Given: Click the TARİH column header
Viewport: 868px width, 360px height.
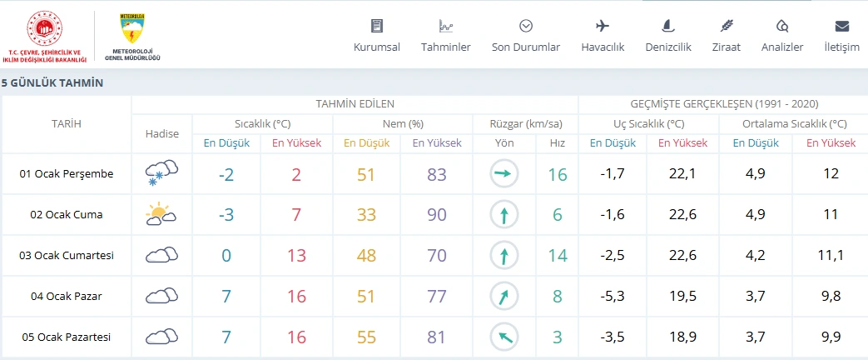Looking at the screenshot, I should tap(67, 124).
